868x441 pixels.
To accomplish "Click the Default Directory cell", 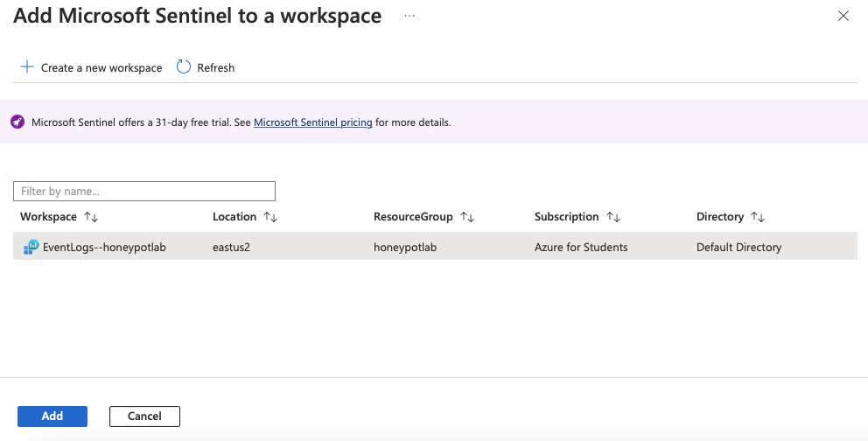I will pos(739,248).
